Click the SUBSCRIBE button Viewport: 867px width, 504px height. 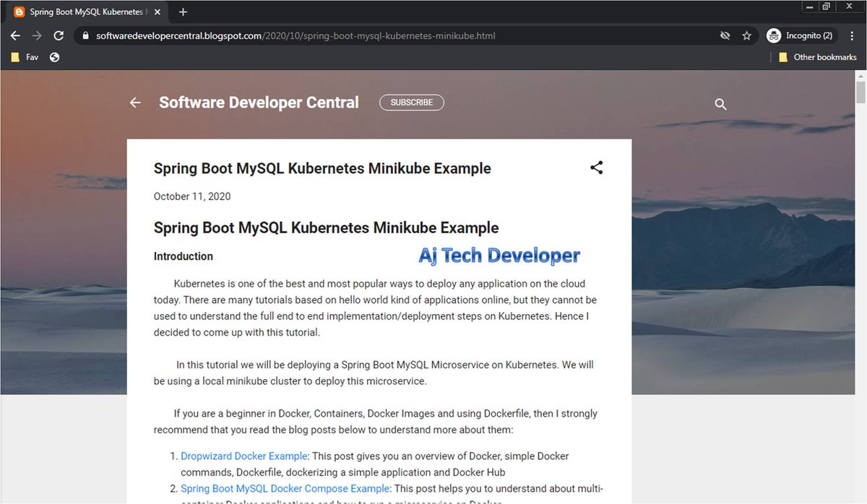[x=411, y=102]
